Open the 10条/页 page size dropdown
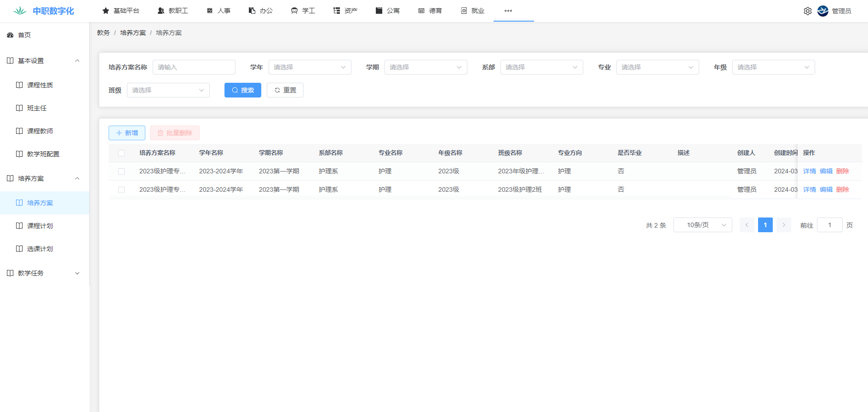Viewport: 868px width, 412px height. click(702, 225)
